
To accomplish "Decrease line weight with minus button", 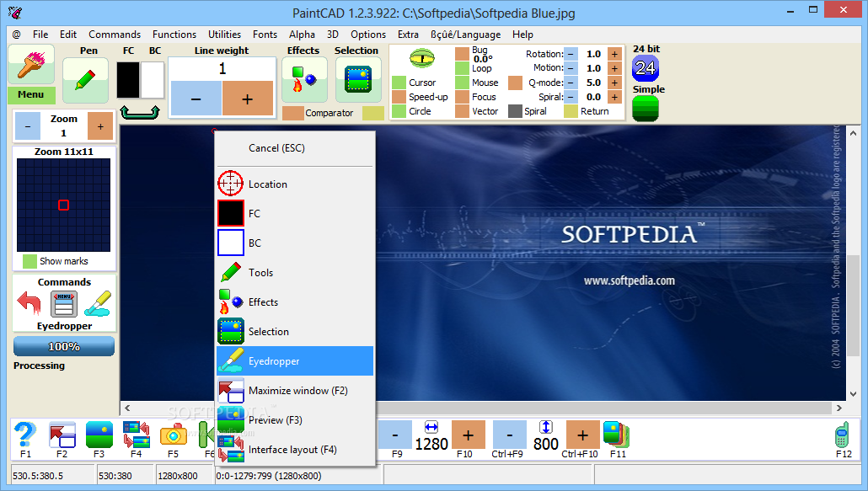I will pos(196,99).
